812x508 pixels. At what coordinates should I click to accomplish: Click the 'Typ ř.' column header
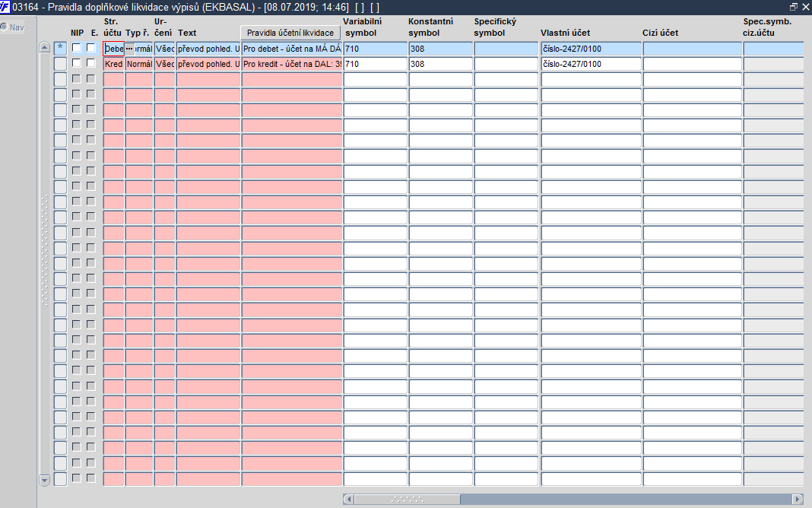(x=137, y=33)
